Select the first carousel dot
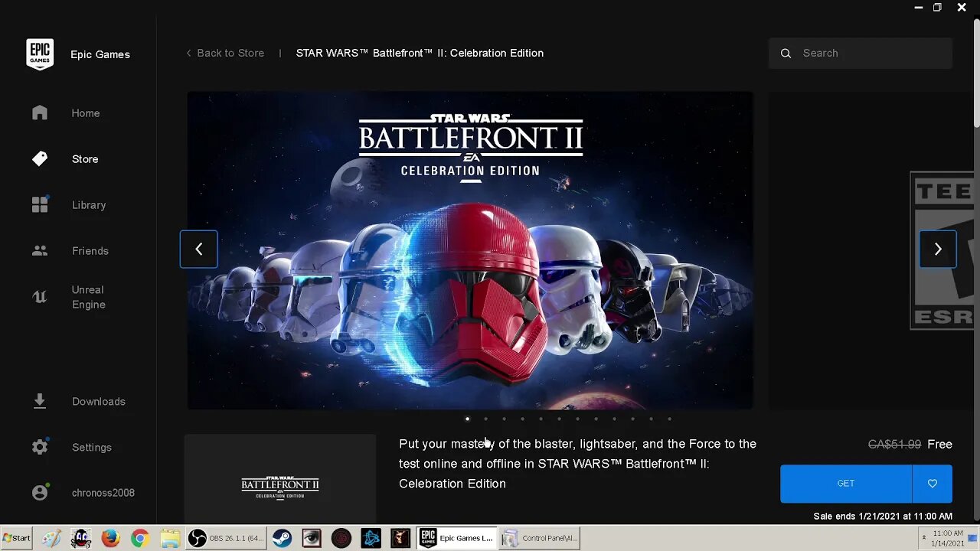Screen dimensions: 980x551 click(x=467, y=419)
